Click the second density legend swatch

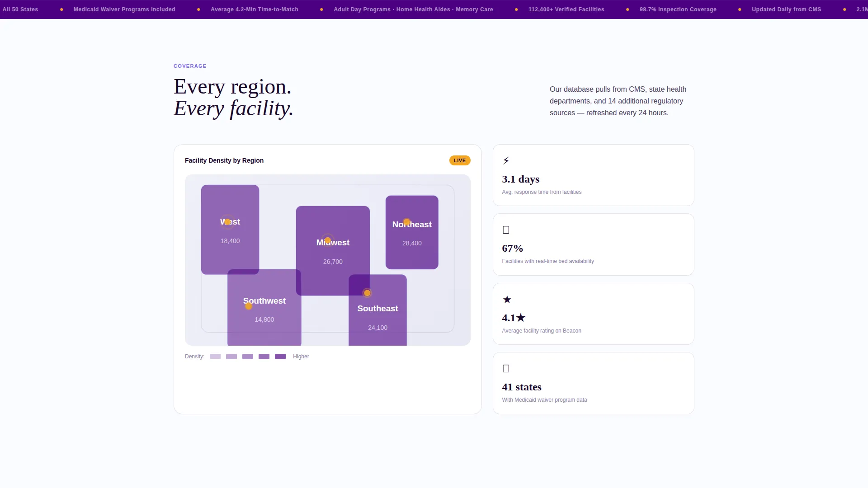231,357
